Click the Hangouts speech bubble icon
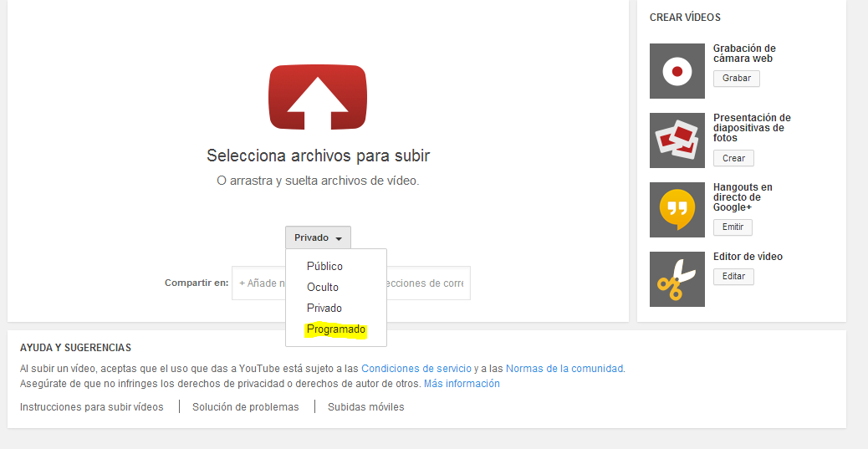This screenshot has width=868, height=449. pos(677,210)
